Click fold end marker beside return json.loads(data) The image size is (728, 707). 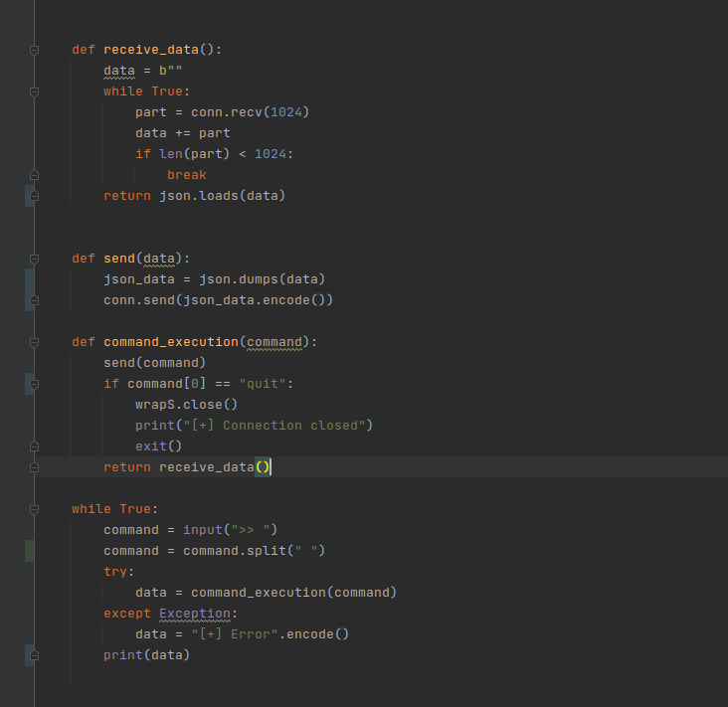[x=34, y=196]
